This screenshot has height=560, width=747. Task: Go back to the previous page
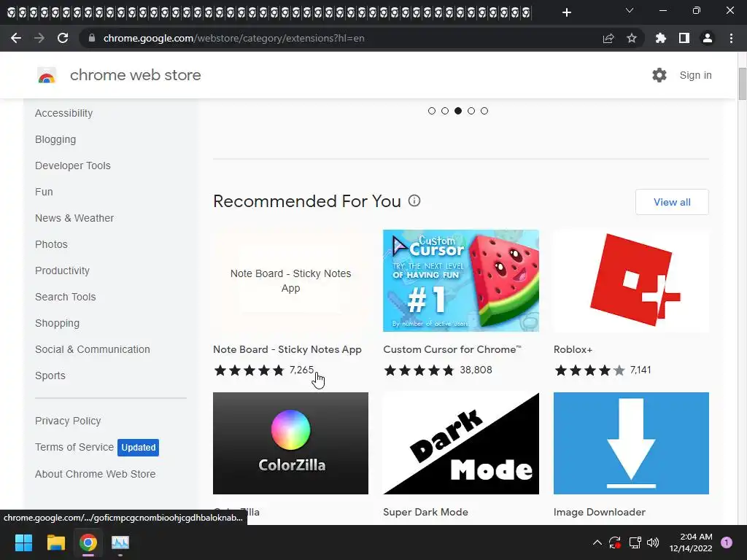[x=16, y=38]
